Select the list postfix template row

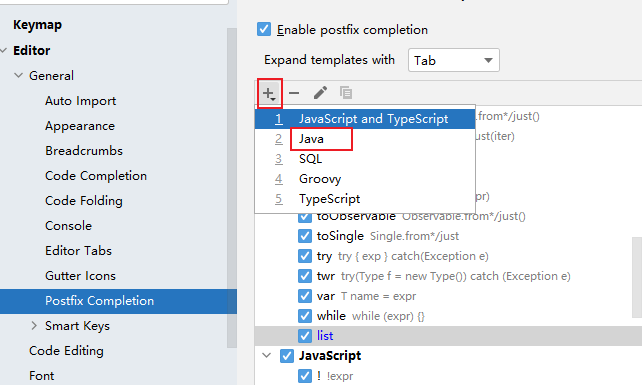[448, 336]
